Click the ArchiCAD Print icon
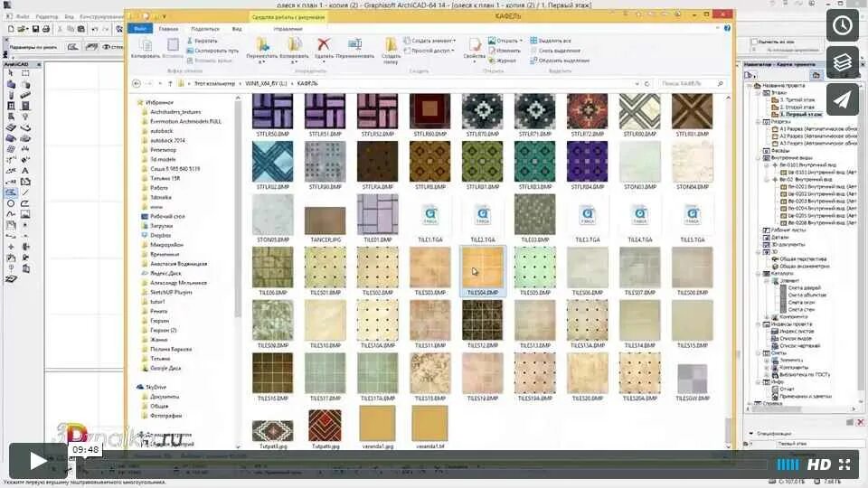This screenshot has height=488, width=868. pos(46,29)
